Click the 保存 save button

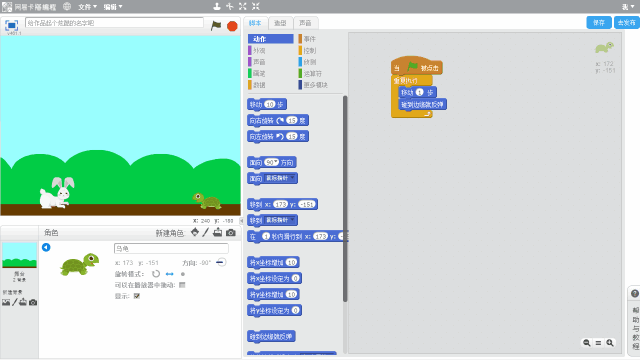(x=599, y=23)
